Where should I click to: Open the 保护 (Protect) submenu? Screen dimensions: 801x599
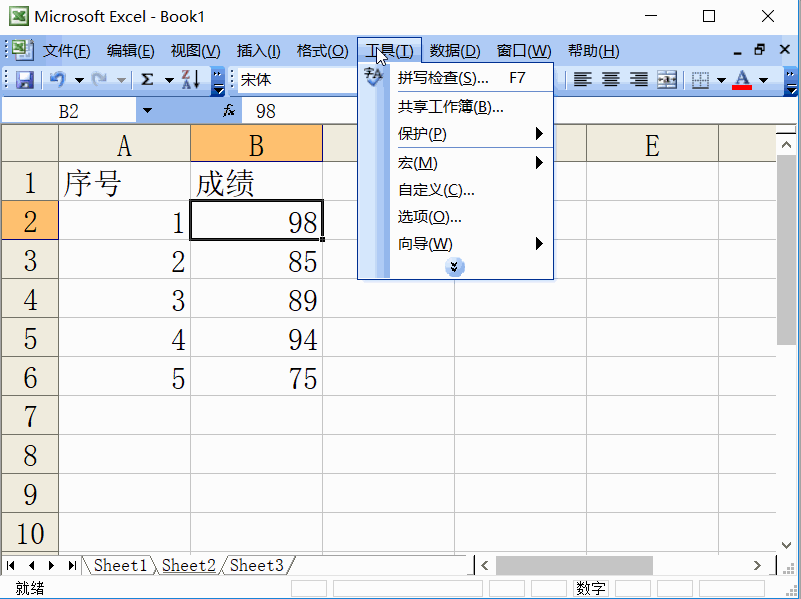(430, 134)
